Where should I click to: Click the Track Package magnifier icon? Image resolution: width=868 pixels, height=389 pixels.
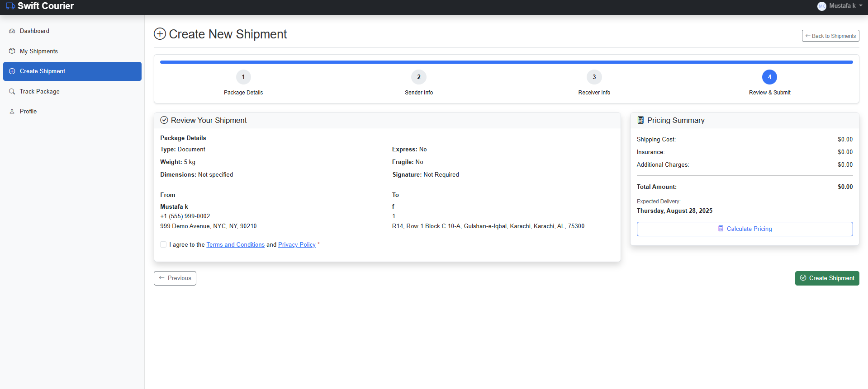point(12,91)
